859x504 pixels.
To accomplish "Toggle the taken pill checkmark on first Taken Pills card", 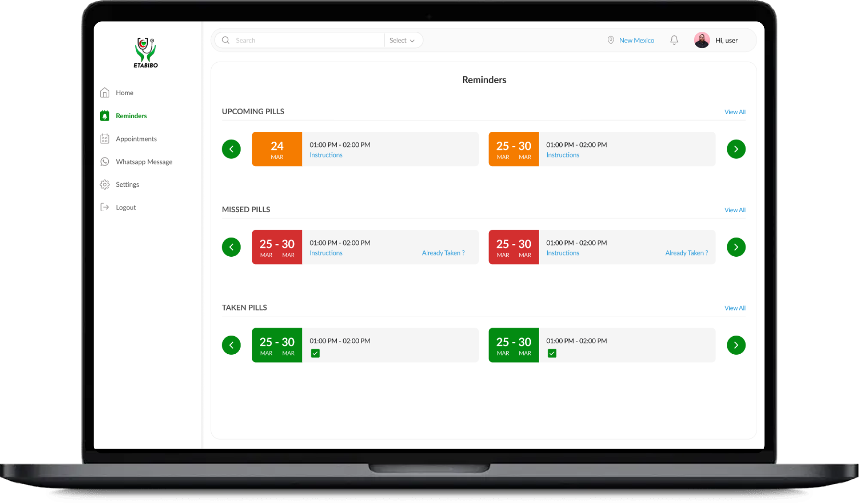I will 315,353.
